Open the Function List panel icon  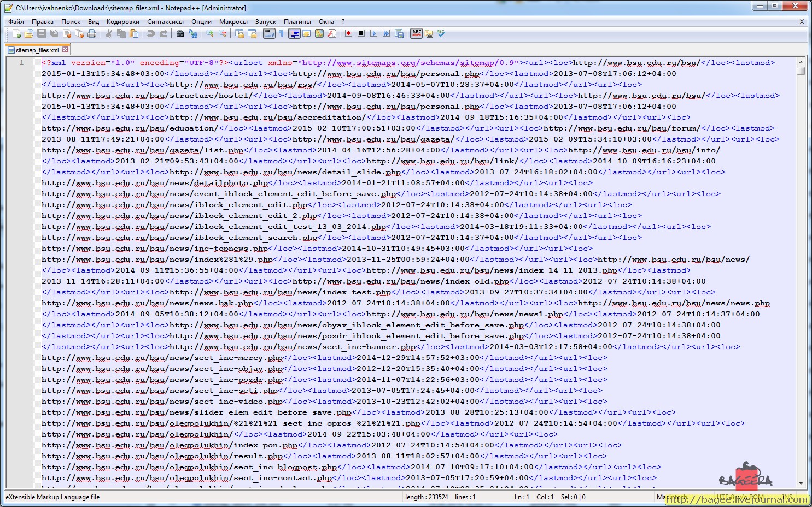pyautogui.click(x=332, y=33)
